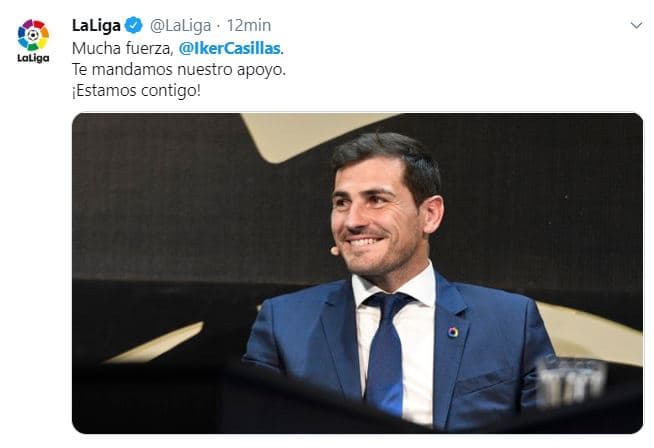Viewport: 654px width, 448px height.
Task: Click the 'Te mandamos nuestro apoyo.' line
Action: pyautogui.click(x=179, y=69)
